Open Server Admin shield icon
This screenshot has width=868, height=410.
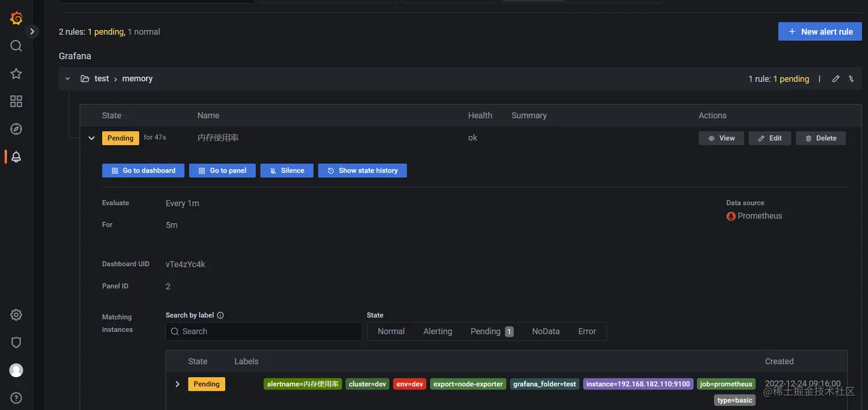pos(15,342)
